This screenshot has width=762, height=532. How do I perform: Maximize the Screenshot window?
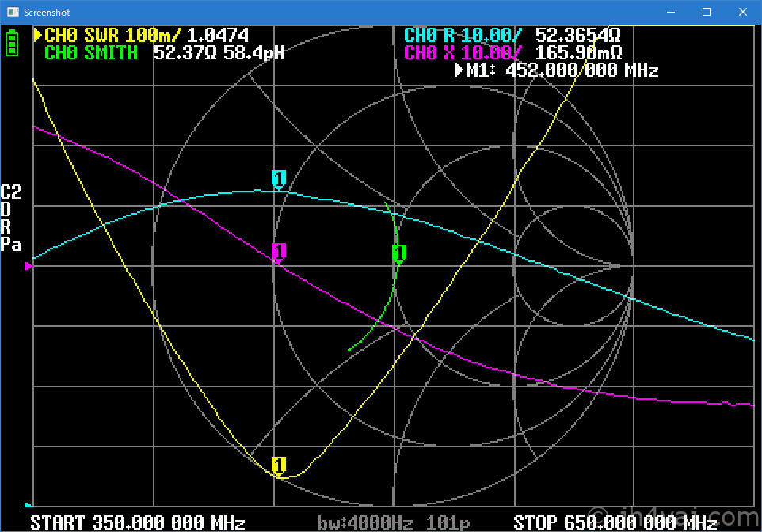(x=706, y=12)
